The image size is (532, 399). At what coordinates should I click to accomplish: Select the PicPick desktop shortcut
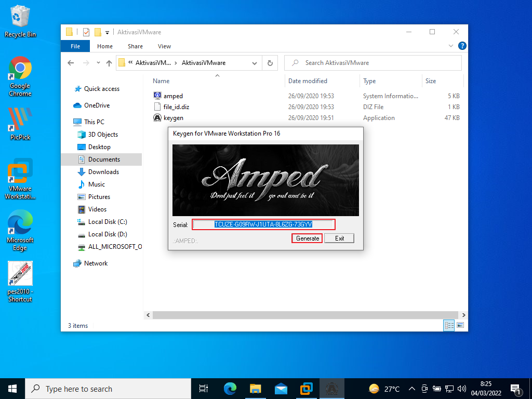click(20, 121)
